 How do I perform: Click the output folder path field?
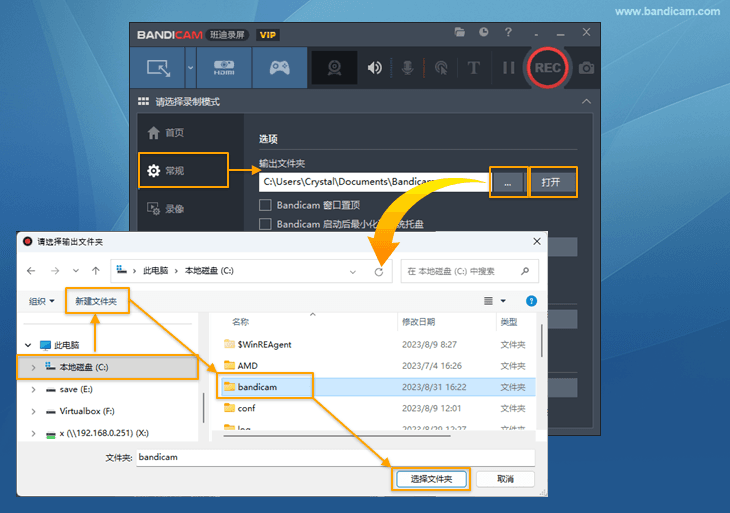tap(373, 182)
